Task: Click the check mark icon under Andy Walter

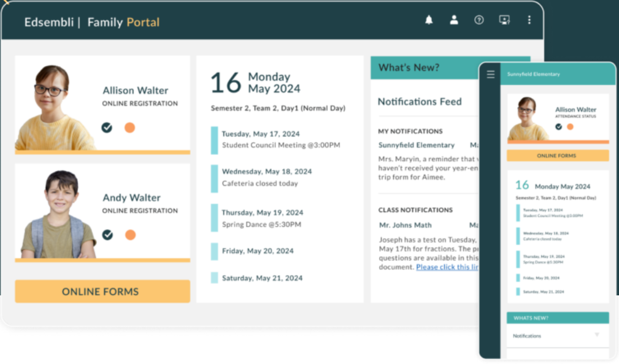Action: pyautogui.click(x=107, y=235)
